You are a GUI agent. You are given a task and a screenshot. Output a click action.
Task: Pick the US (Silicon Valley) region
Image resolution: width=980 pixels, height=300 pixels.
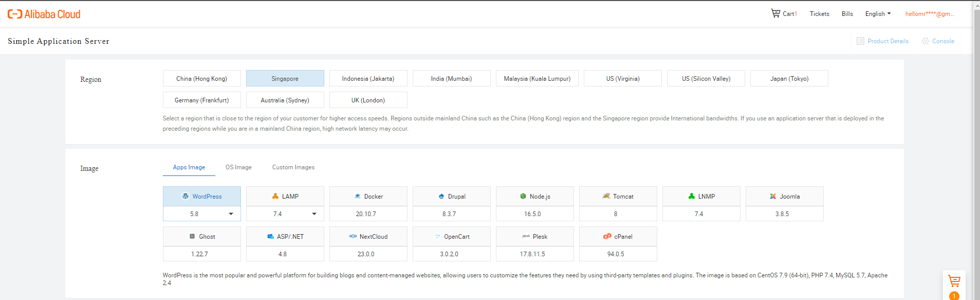(706, 78)
